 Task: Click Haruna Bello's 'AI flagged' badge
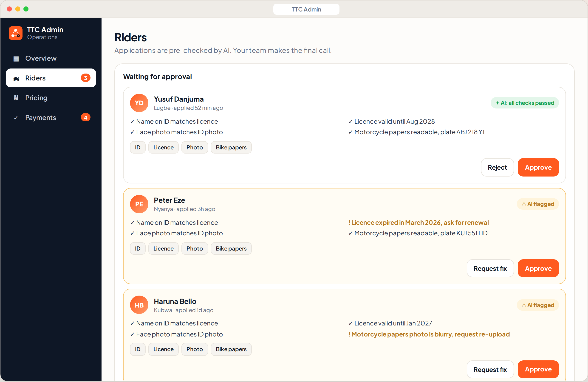(x=538, y=305)
